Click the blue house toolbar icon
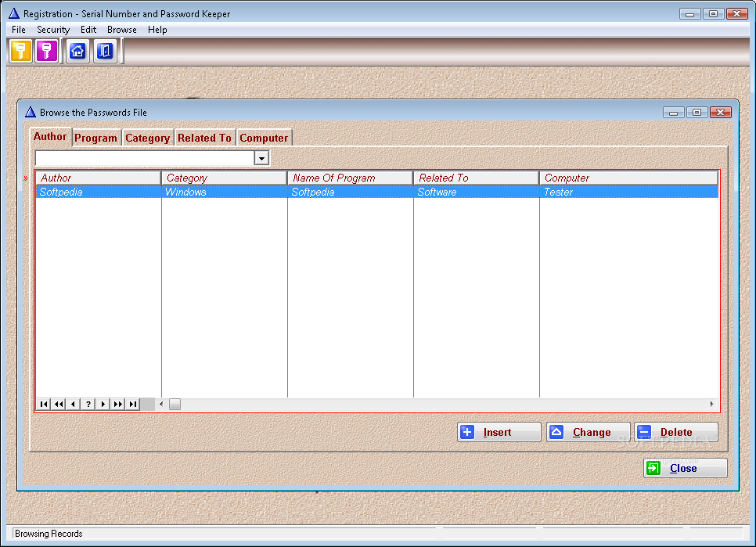 pyautogui.click(x=77, y=51)
